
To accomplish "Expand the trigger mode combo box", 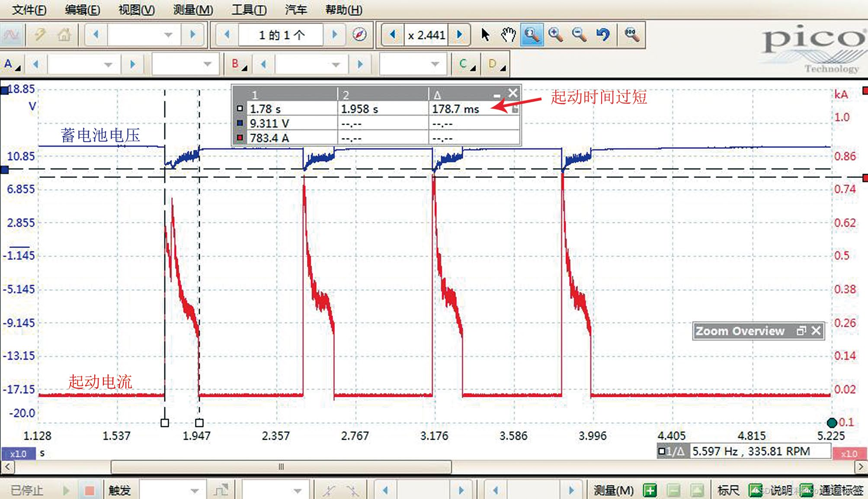I will click(195, 490).
